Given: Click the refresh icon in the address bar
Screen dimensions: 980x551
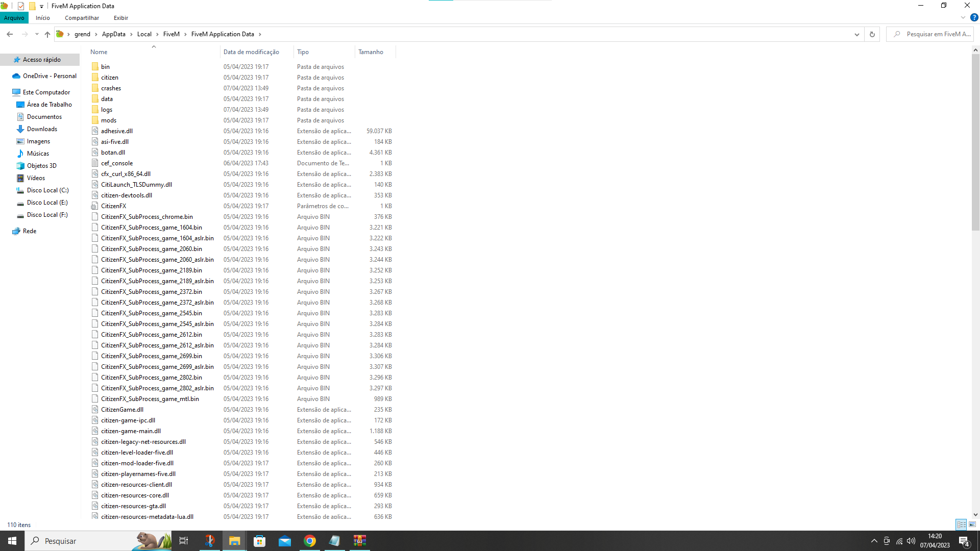Looking at the screenshot, I should coord(872,34).
